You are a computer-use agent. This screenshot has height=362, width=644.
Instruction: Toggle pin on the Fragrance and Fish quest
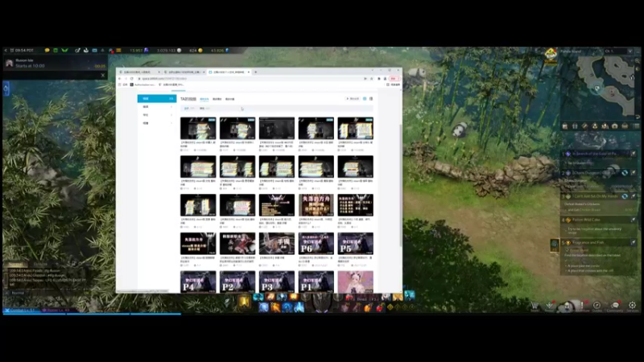click(x=633, y=243)
